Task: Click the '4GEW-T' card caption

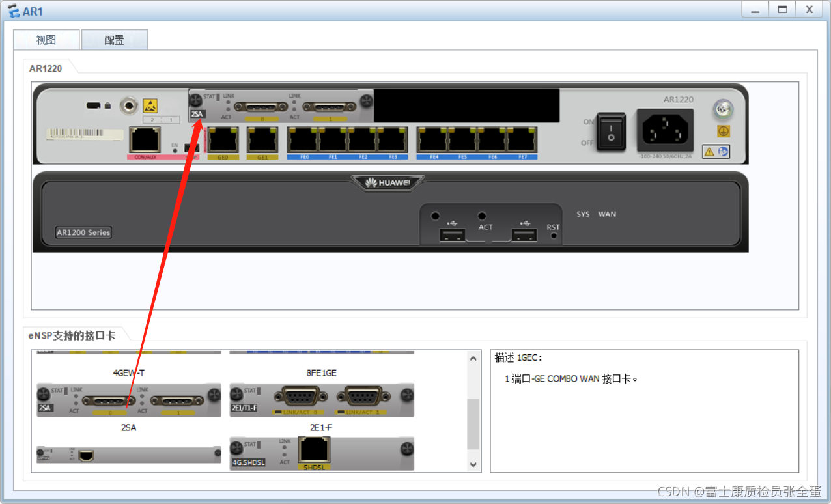Action: [129, 373]
